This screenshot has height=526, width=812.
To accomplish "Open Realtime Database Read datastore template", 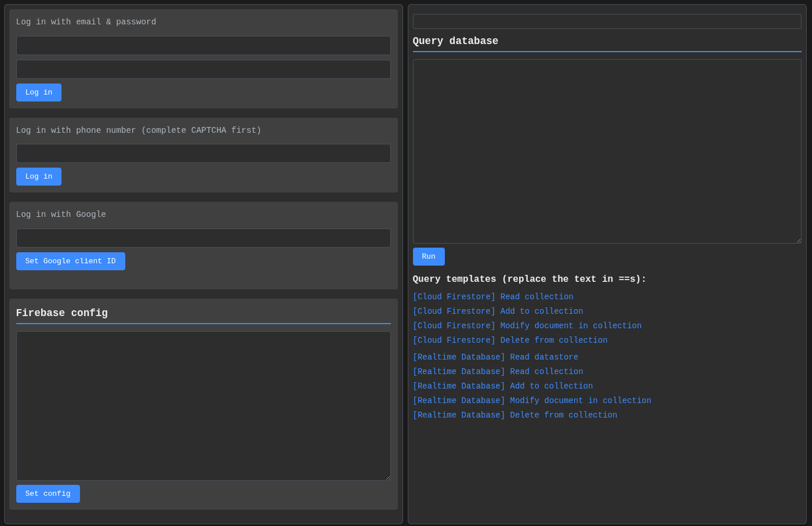I will click(x=495, y=357).
